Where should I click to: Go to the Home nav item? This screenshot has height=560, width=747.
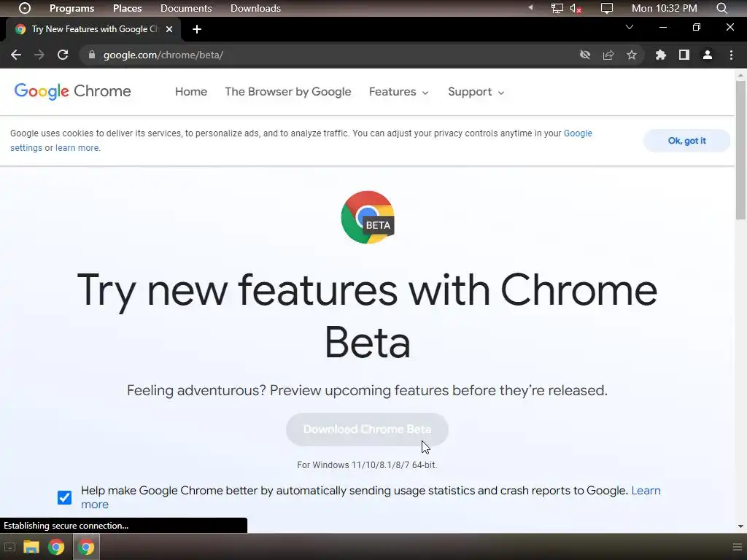coord(191,91)
